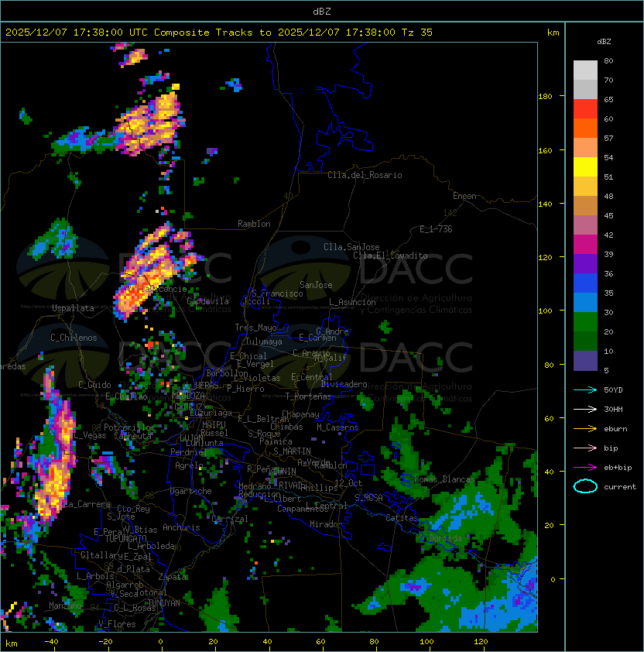Click the 'C_Guido' place label
This screenshot has width=644, height=652.
click(94, 385)
